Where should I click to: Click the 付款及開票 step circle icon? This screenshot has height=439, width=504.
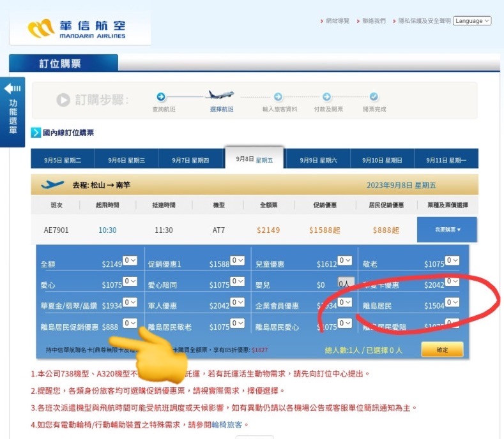coord(326,96)
